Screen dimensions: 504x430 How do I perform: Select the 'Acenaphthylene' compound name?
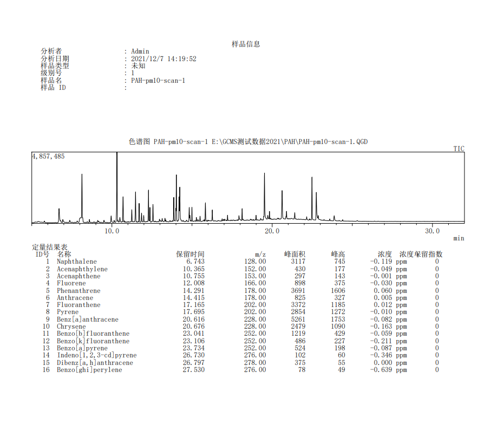[82, 269]
